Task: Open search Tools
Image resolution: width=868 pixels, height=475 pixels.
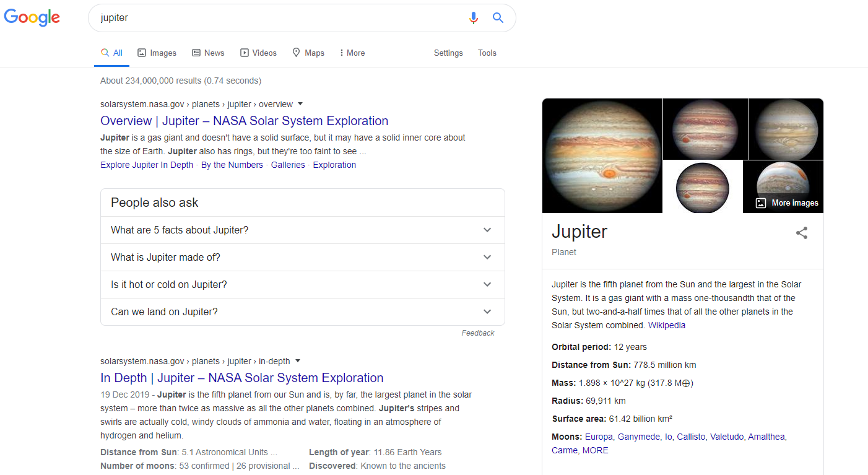Action: 487,53
